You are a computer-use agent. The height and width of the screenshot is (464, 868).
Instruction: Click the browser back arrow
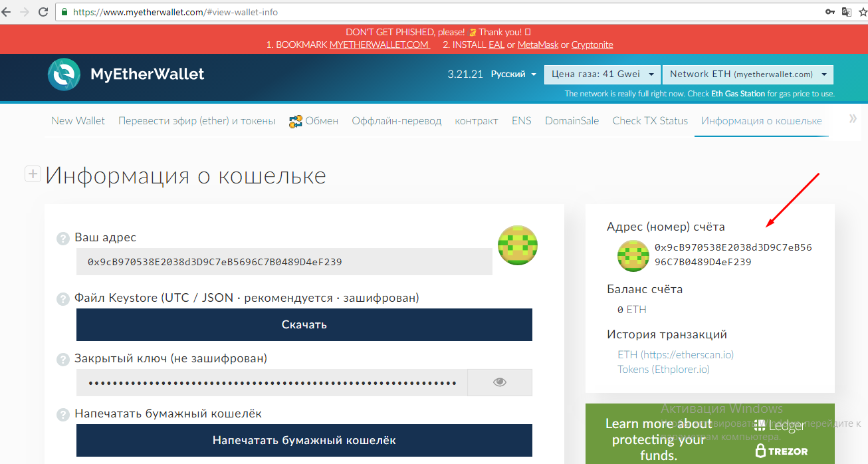point(7,12)
